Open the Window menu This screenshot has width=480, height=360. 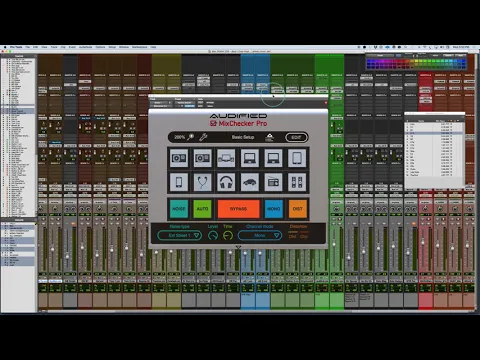coord(124,47)
